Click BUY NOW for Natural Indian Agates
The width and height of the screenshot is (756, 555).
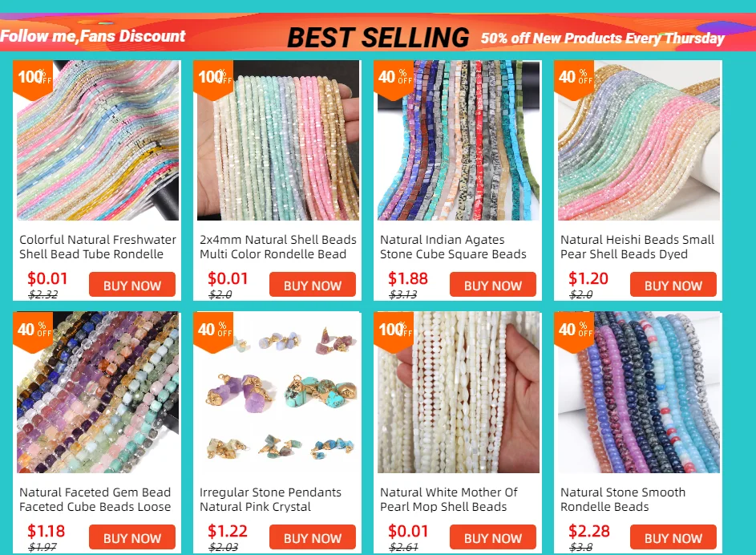point(493,285)
